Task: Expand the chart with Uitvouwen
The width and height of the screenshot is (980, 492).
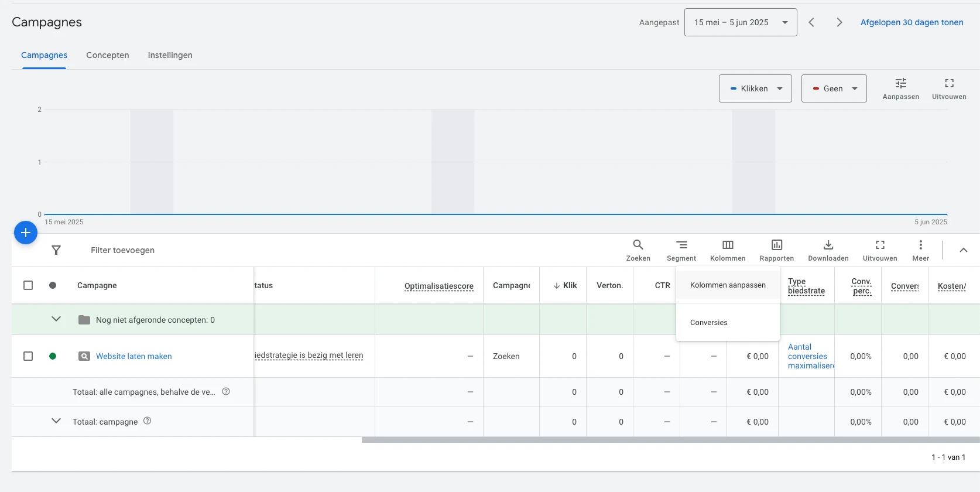Action: [x=950, y=88]
